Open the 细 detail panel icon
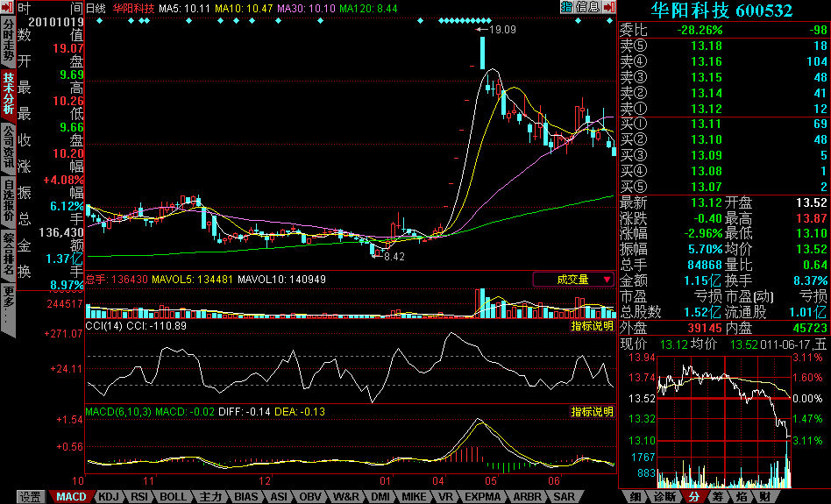831x504 pixels. coord(635,497)
